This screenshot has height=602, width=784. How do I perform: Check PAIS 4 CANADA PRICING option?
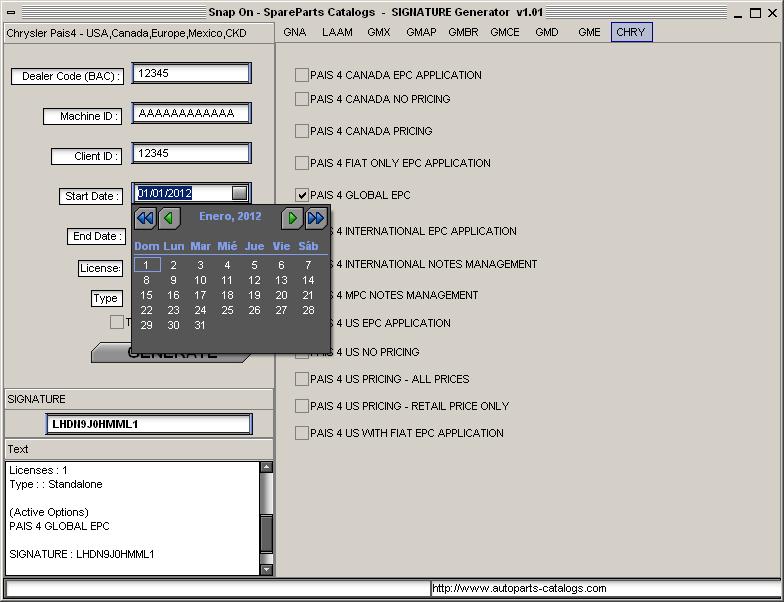(x=302, y=131)
